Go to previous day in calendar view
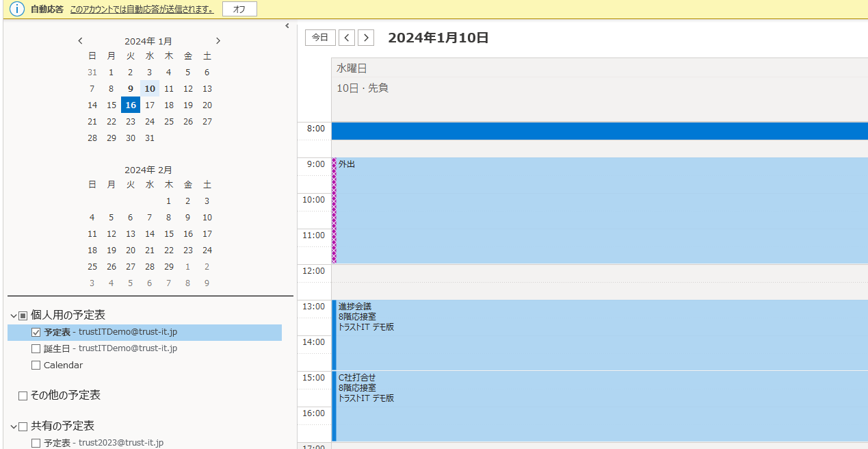Viewport: 868px width, 449px height. pyautogui.click(x=347, y=38)
